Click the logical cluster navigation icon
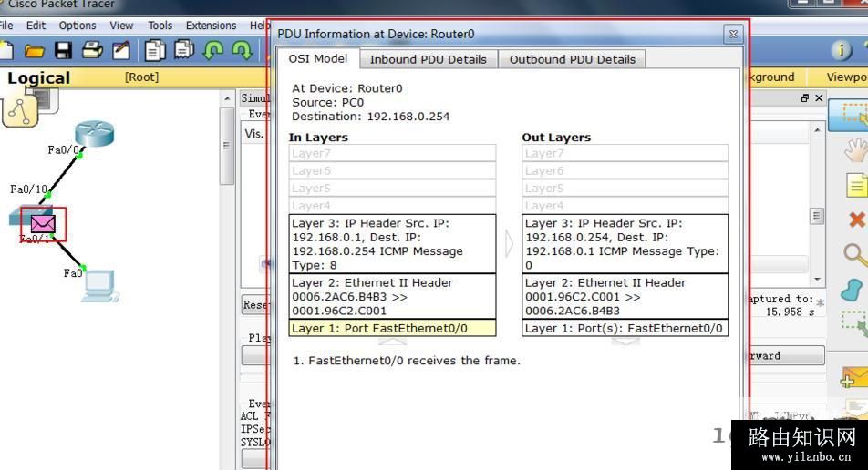The height and width of the screenshot is (470, 868). pos(20,110)
